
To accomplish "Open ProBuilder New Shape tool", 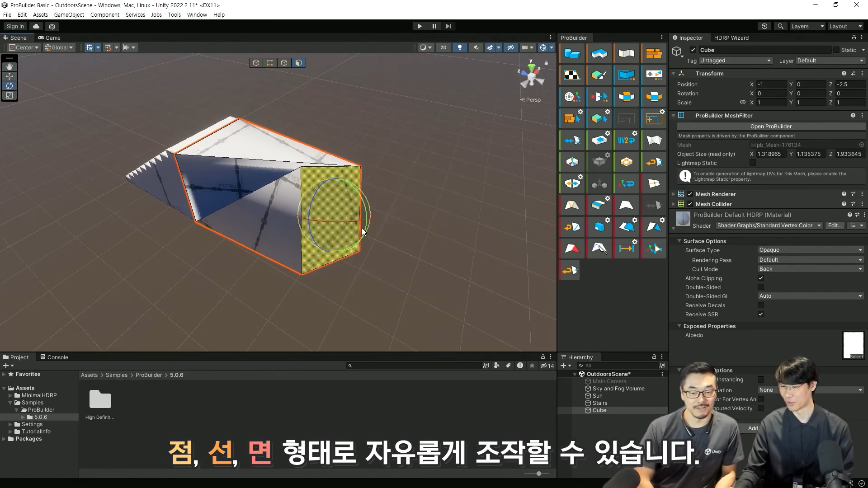I will [572, 53].
